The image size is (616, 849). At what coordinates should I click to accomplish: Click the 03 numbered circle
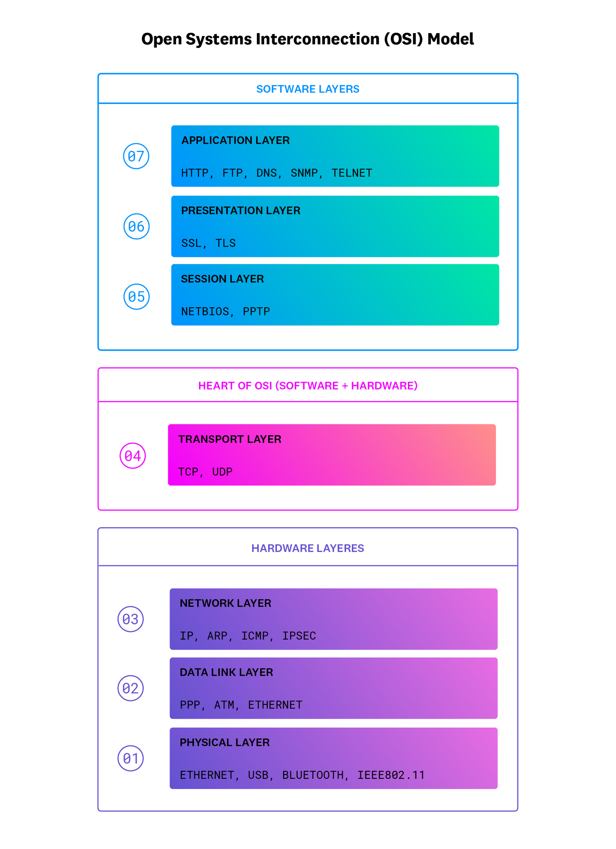click(131, 619)
